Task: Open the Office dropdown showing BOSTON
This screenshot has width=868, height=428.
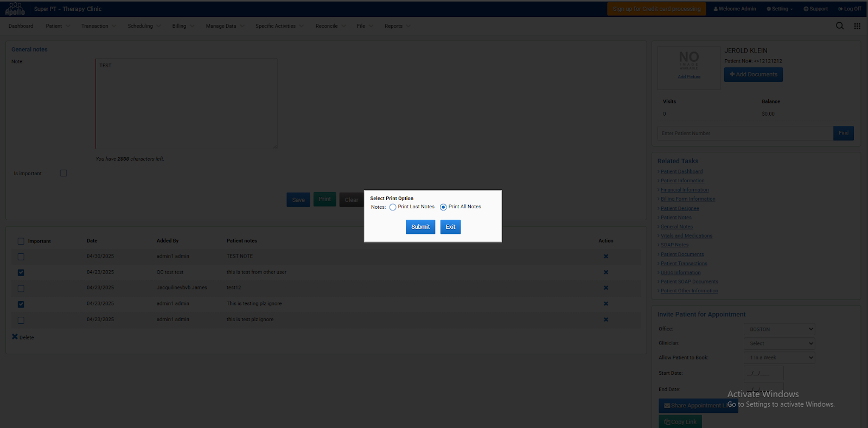Action: click(779, 329)
